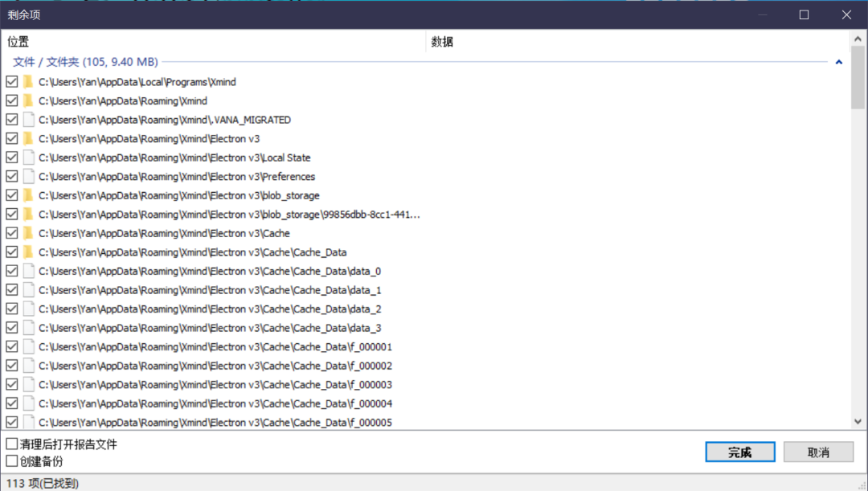This screenshot has width=868, height=491.
Task: Click the 完成 button
Action: pyautogui.click(x=740, y=452)
